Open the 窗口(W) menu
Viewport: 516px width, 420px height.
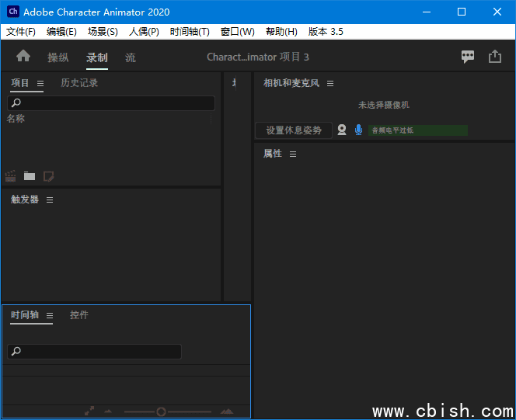click(x=237, y=32)
